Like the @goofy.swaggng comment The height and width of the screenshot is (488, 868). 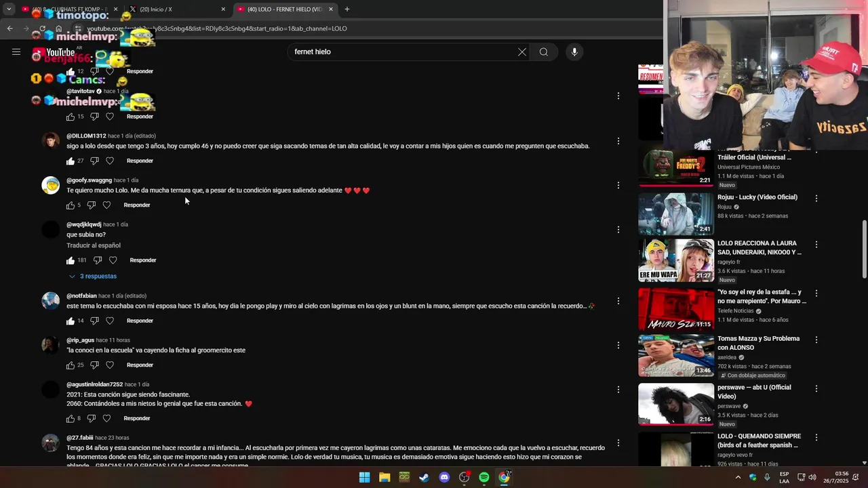point(71,205)
